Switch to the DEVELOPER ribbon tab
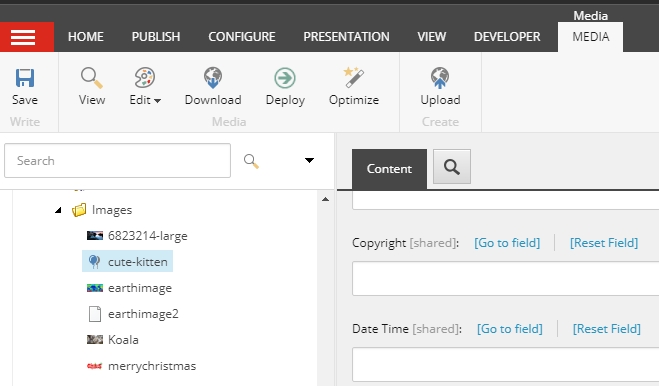Screen dimensions: 659x386 (507, 37)
